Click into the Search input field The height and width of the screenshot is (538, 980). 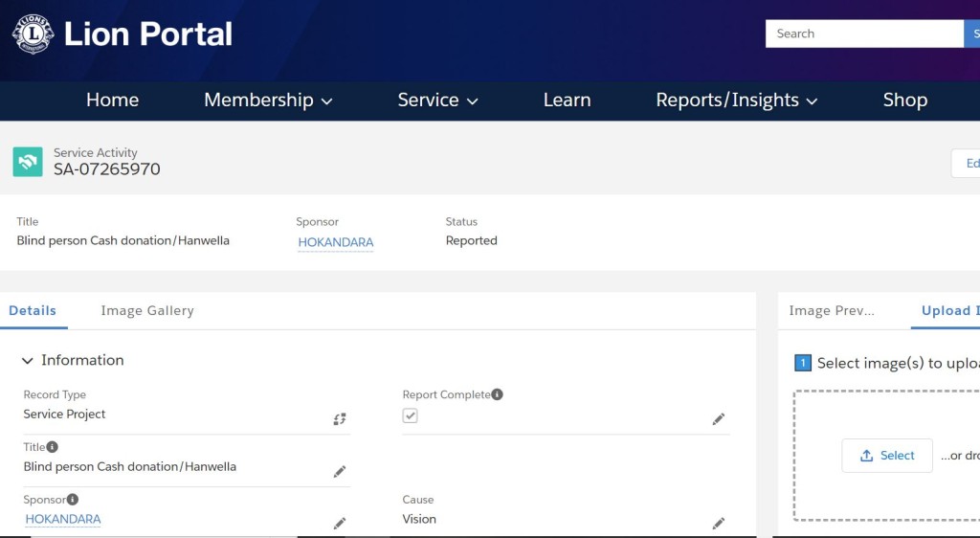pyautogui.click(x=864, y=34)
